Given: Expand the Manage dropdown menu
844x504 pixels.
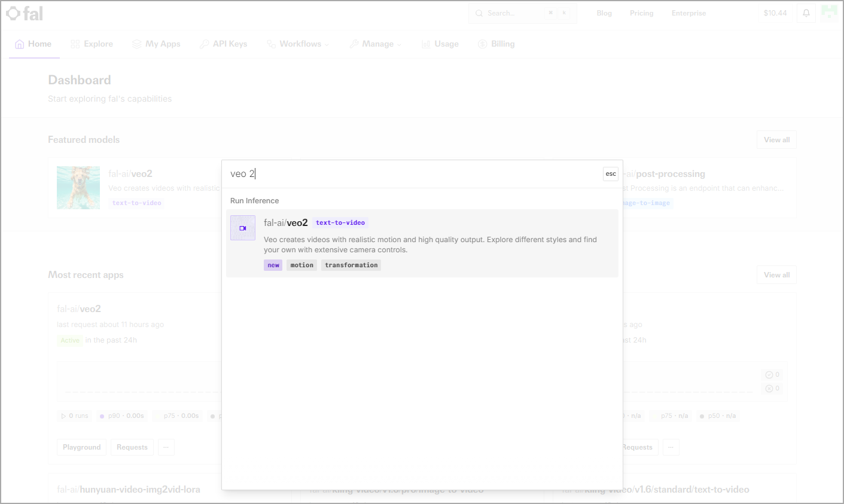Looking at the screenshot, I should [376, 44].
